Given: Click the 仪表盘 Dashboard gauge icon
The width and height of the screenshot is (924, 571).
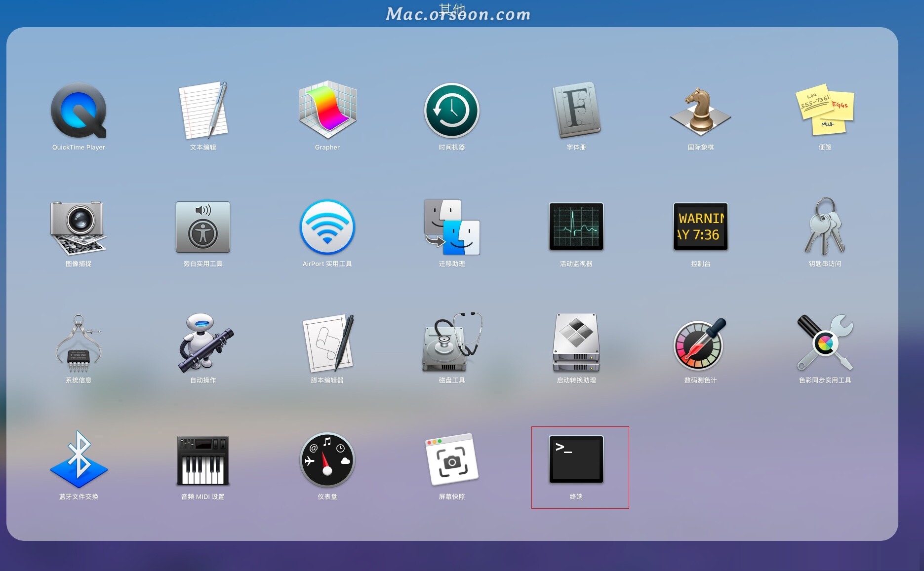Looking at the screenshot, I should pyautogui.click(x=327, y=460).
